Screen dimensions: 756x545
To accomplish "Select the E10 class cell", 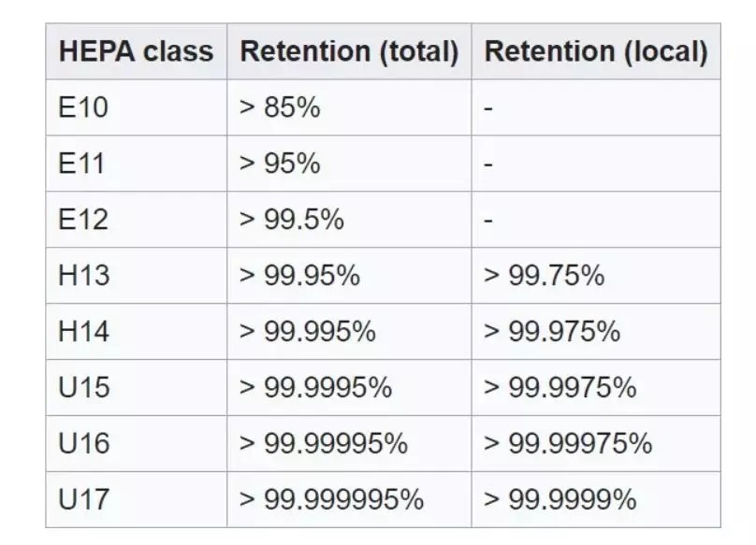I will click(83, 108).
